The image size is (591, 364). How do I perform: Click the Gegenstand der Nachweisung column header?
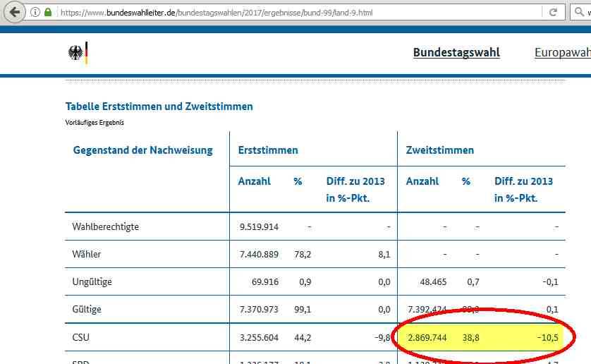coord(142,150)
